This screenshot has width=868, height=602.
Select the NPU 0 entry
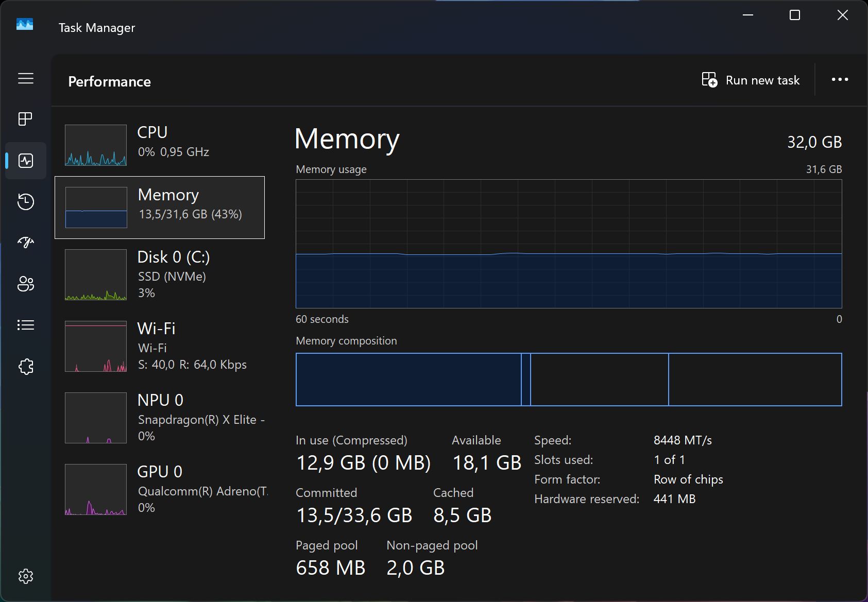(x=160, y=418)
